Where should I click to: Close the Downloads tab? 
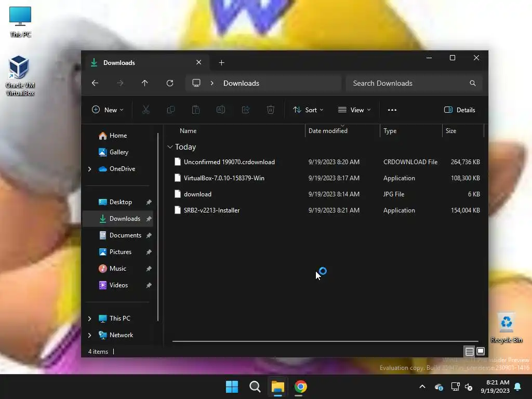[199, 62]
